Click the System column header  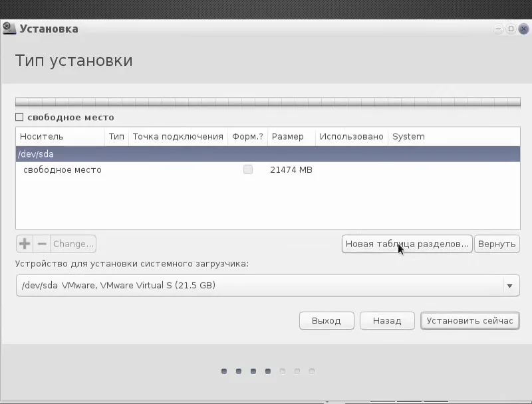[x=454, y=137]
